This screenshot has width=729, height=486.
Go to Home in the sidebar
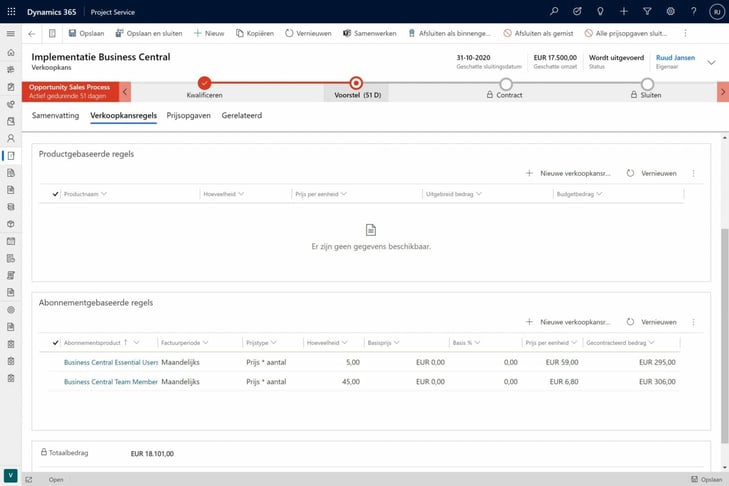(11, 53)
